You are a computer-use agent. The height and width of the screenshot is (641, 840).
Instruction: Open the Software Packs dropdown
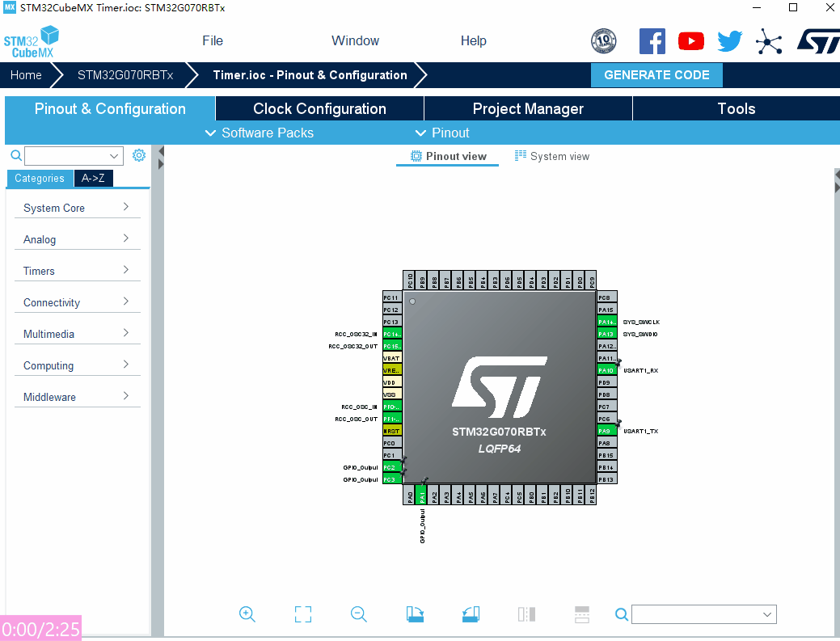coord(260,133)
